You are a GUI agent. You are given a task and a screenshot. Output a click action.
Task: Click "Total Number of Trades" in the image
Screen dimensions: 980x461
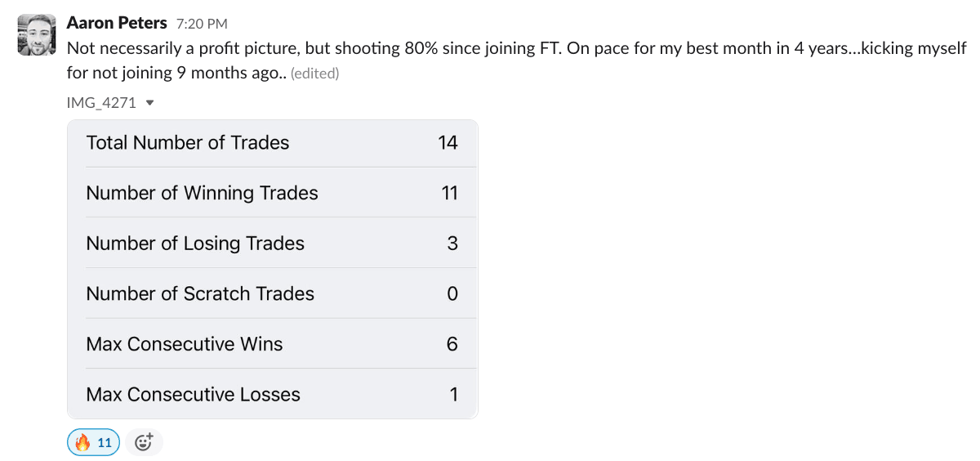tap(188, 143)
